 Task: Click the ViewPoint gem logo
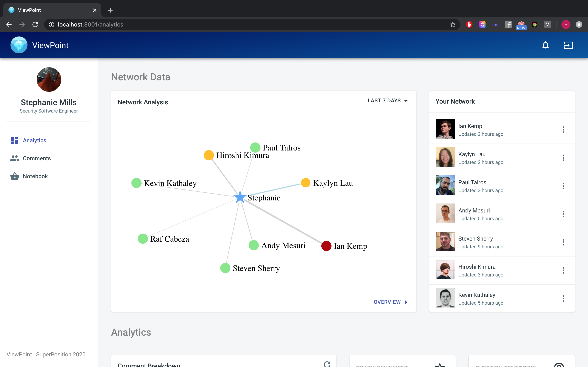click(19, 45)
